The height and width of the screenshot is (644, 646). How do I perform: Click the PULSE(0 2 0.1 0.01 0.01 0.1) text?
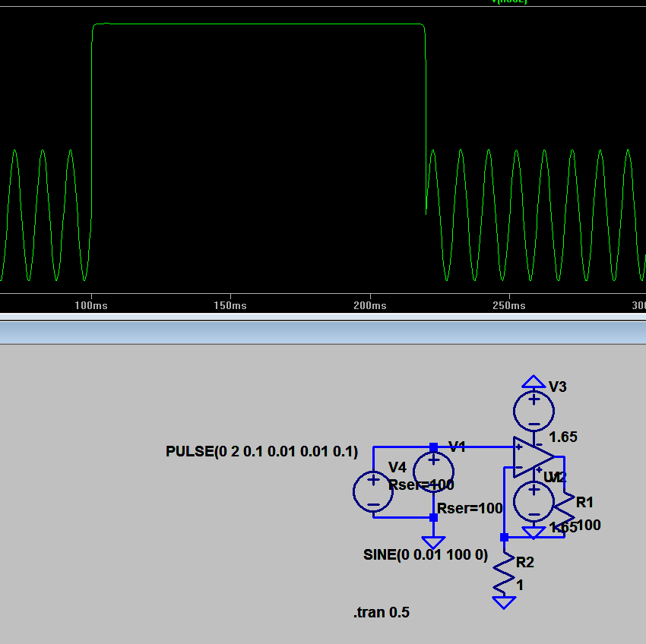(x=261, y=451)
